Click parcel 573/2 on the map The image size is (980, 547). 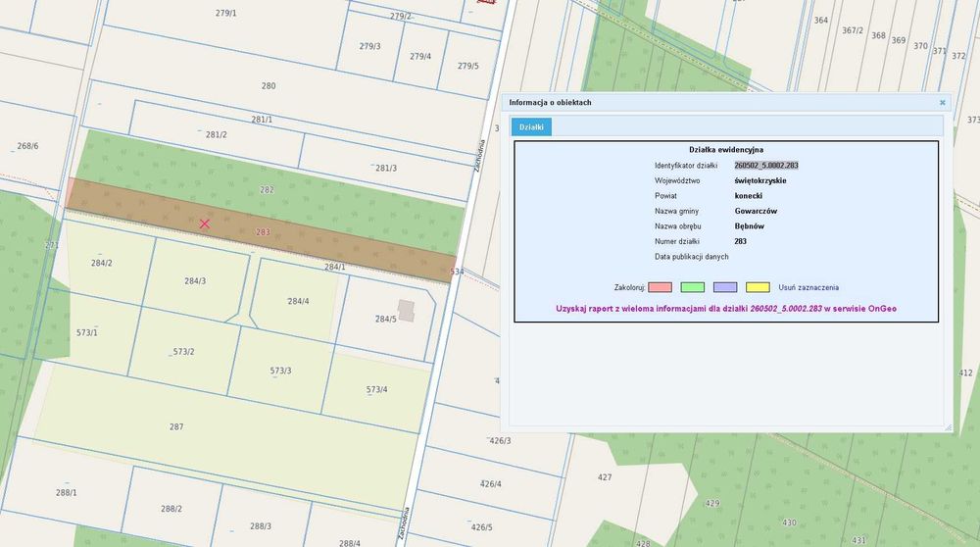(183, 351)
